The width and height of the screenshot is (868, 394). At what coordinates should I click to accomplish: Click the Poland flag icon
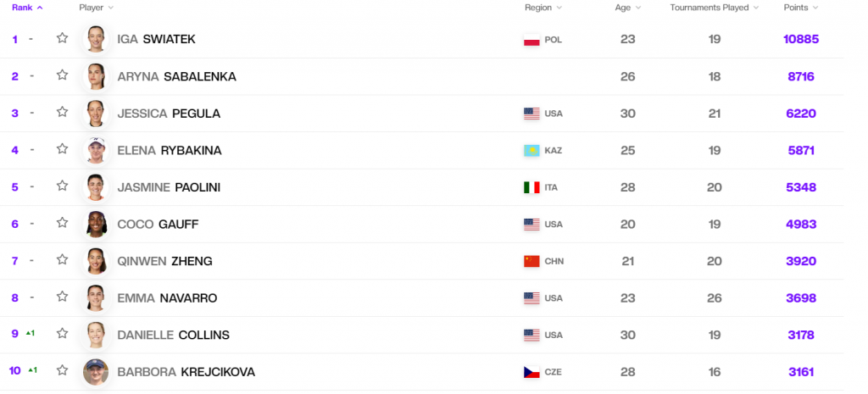pos(531,40)
